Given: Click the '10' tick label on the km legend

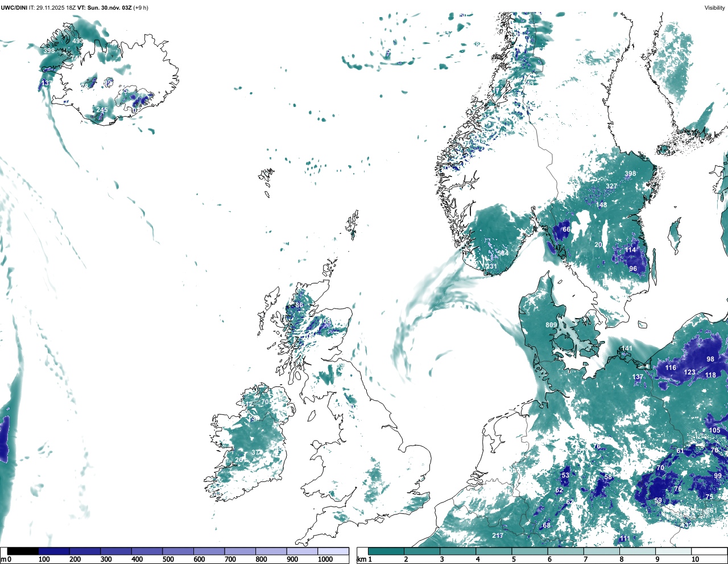Looking at the screenshot, I should [x=695, y=559].
